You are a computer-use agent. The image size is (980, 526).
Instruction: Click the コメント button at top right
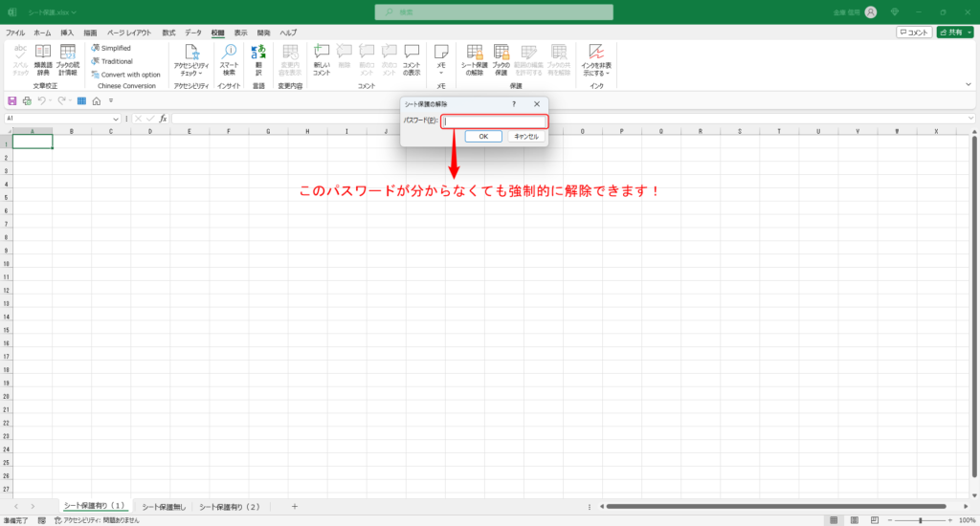914,32
